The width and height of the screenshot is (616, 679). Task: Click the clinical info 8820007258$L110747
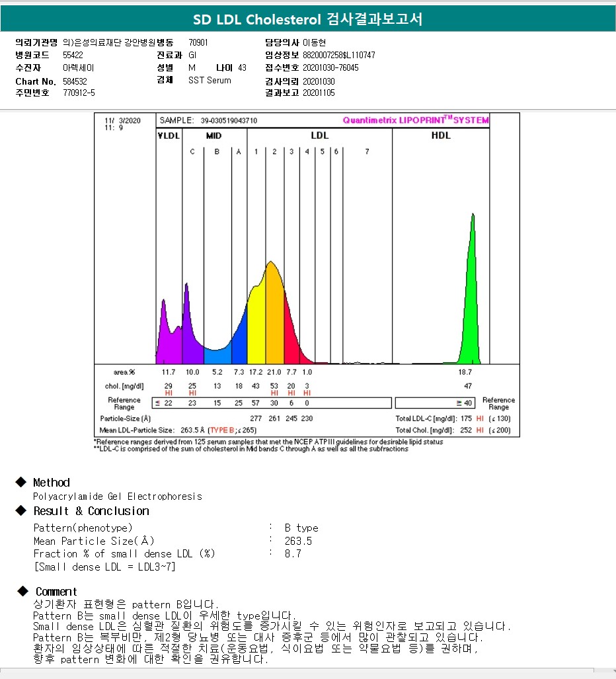tap(339, 55)
